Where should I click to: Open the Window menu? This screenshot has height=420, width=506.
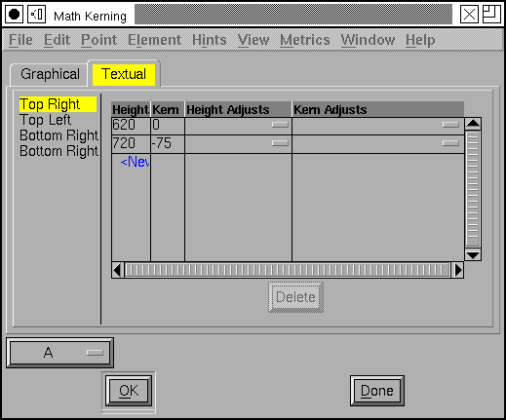(x=368, y=40)
